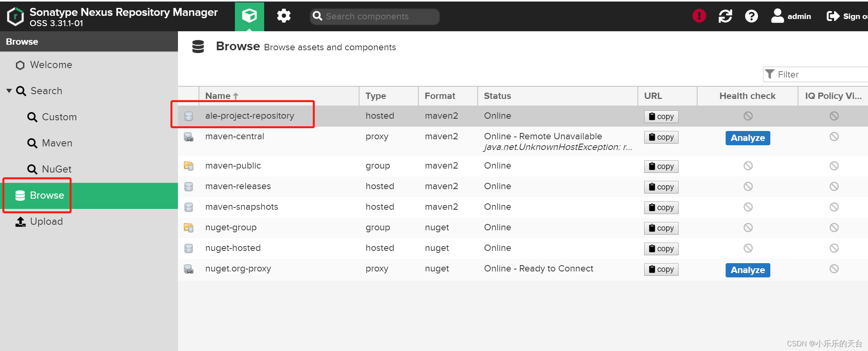Image resolution: width=868 pixels, height=351 pixels.
Task: Click the admin user account
Action: coord(791,16)
